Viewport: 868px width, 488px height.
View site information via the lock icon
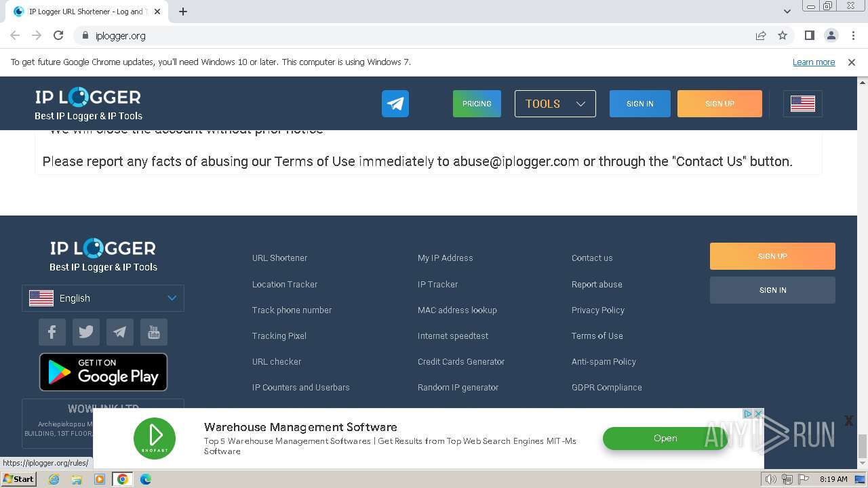(85, 35)
